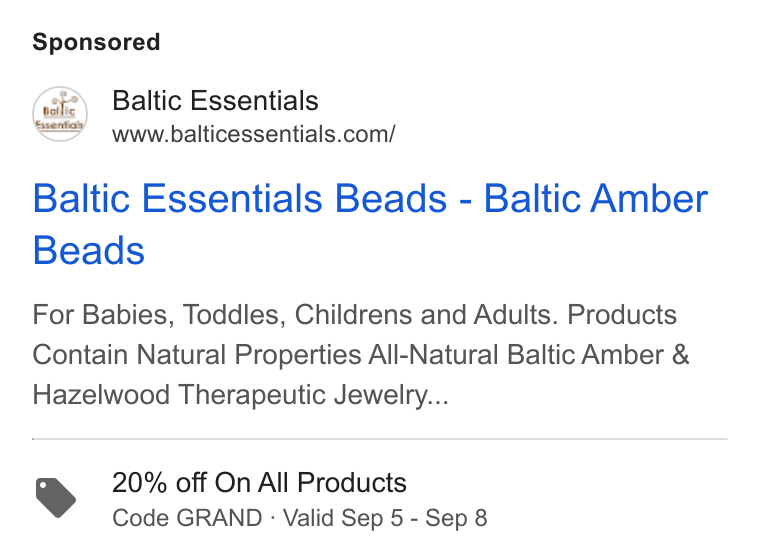Click the Products word ending description's first line

click(x=622, y=315)
